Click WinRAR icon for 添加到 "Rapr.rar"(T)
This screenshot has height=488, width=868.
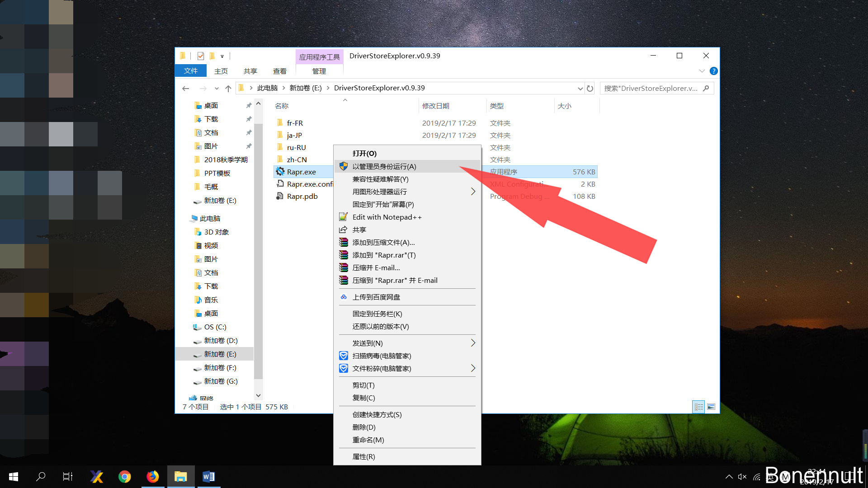pos(344,255)
